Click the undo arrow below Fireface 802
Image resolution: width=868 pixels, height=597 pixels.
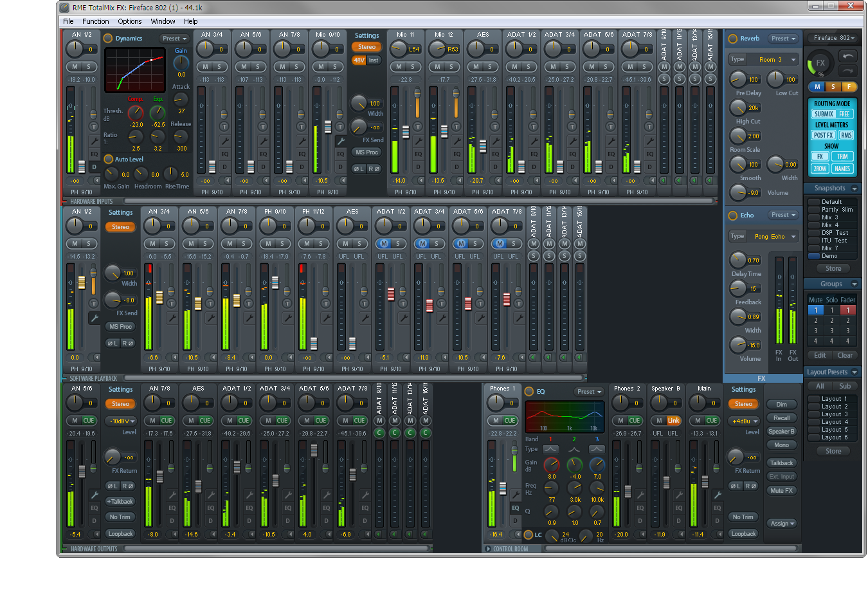click(x=848, y=56)
